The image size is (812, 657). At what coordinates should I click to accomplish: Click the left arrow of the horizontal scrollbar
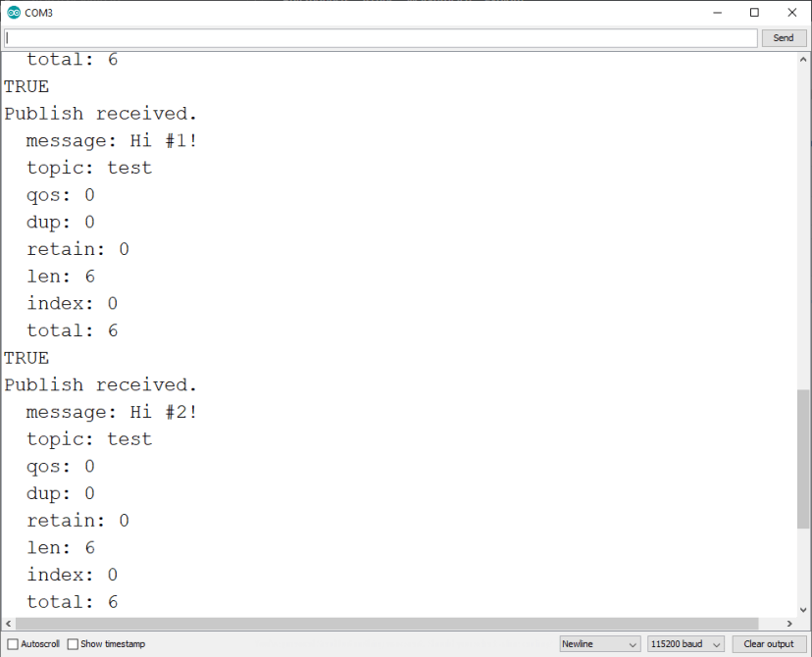tap(7, 623)
